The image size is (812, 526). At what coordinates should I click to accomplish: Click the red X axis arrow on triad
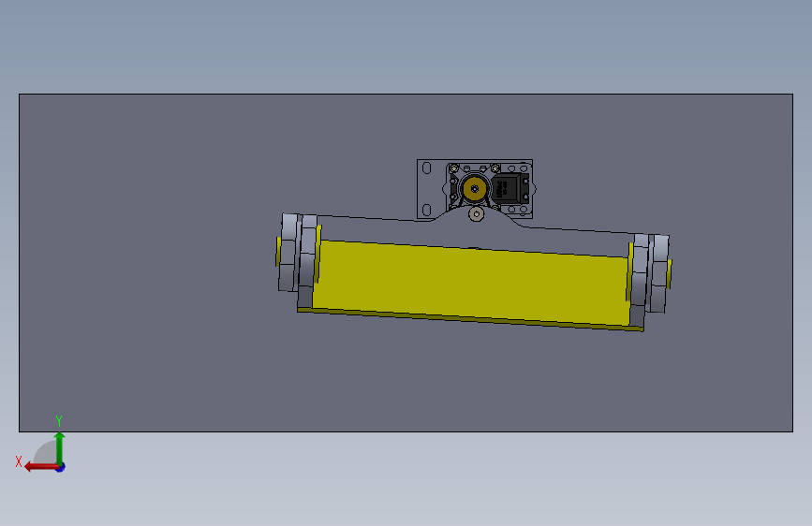(x=40, y=467)
